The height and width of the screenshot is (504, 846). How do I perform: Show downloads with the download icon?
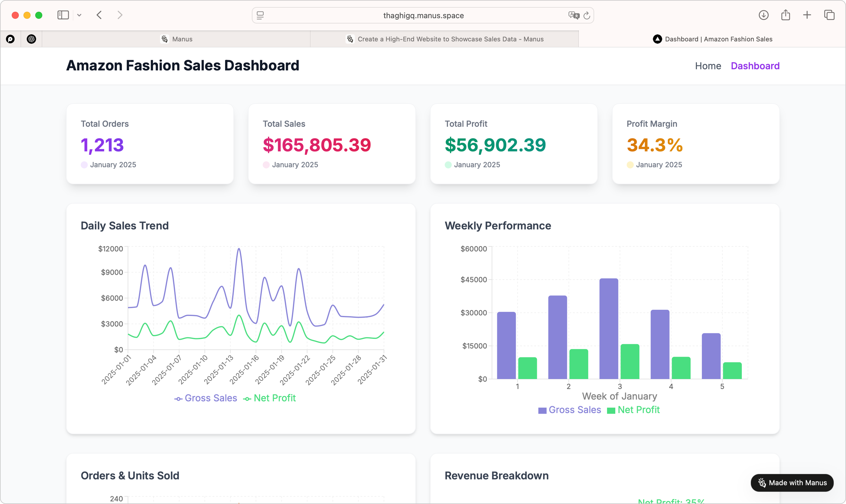764,15
